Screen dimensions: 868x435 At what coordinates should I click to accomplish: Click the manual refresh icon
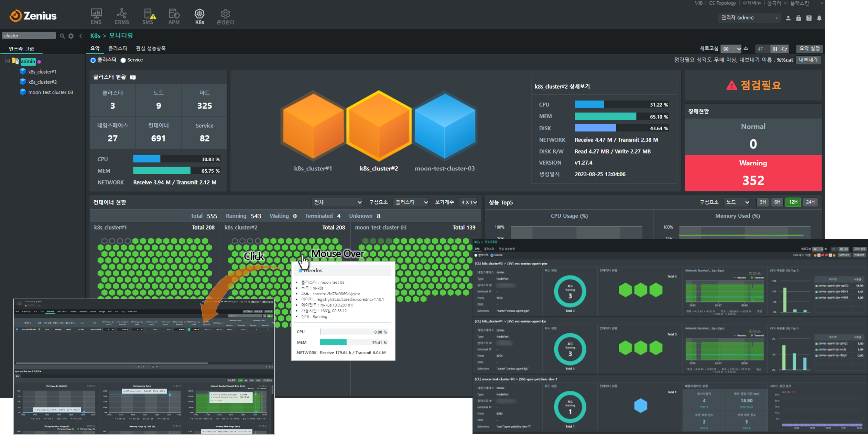(784, 49)
